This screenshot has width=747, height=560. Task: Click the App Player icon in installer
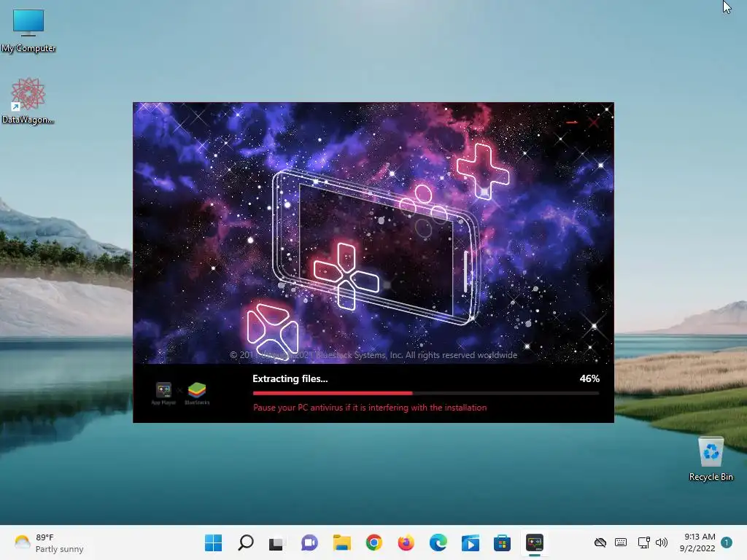pos(163,393)
